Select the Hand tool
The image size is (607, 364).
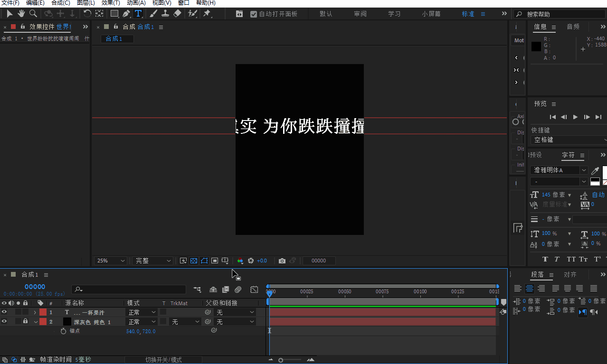pos(21,14)
